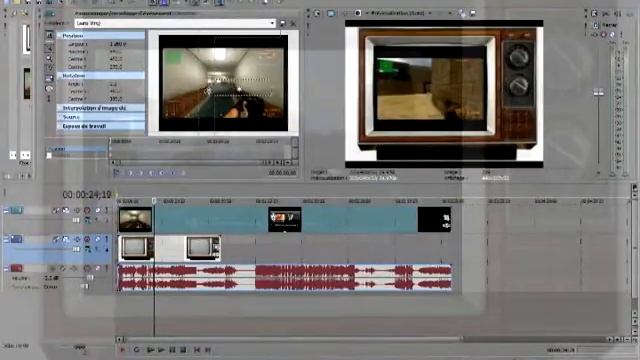
Task: Solo the red audio track
Action: [x=107, y=268]
